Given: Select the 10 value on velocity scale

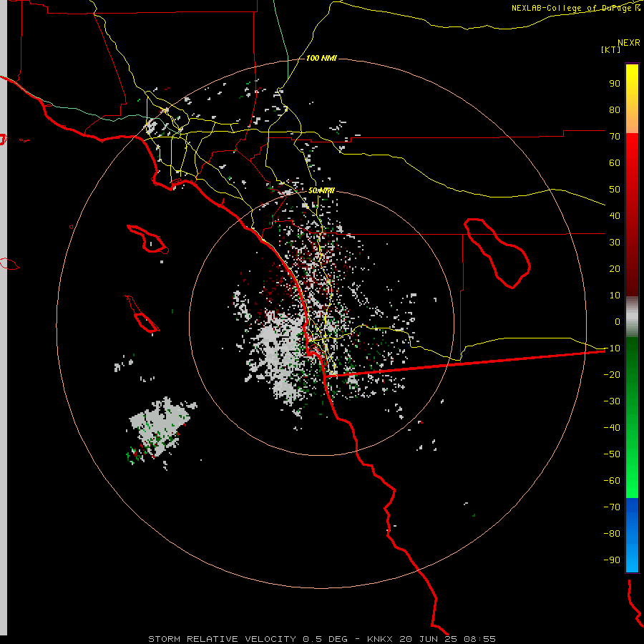Looking at the screenshot, I should pyautogui.click(x=615, y=296).
